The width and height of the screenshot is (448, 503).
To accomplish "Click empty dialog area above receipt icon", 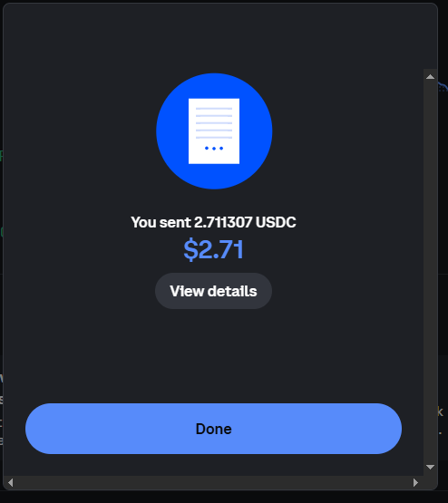I will pos(213,38).
